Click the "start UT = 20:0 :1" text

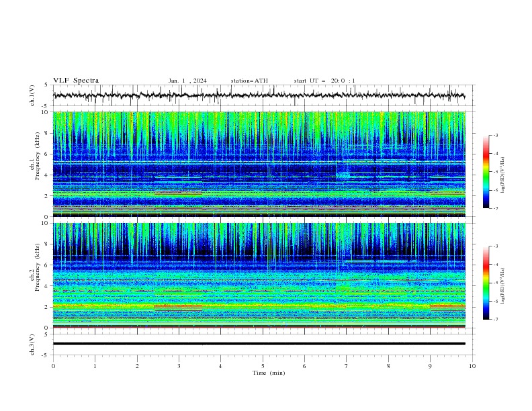click(x=324, y=81)
